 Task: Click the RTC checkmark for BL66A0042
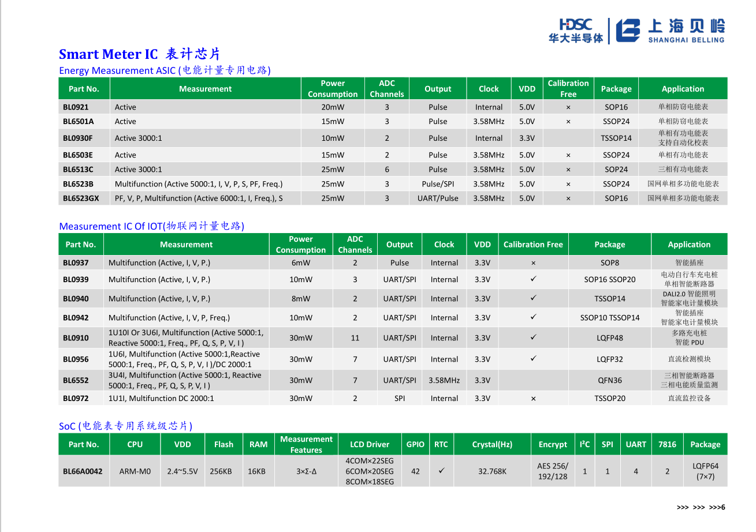[x=441, y=471]
